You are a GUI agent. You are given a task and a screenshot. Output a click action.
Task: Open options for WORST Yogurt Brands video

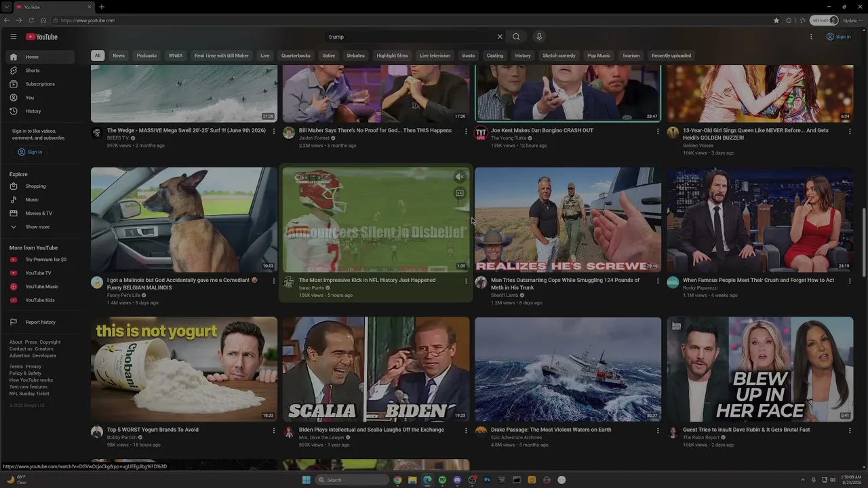click(x=274, y=431)
